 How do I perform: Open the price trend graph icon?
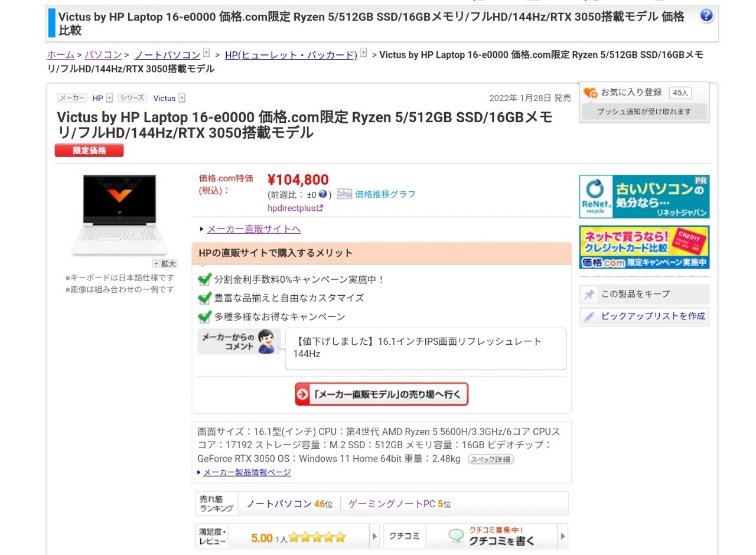tap(345, 194)
